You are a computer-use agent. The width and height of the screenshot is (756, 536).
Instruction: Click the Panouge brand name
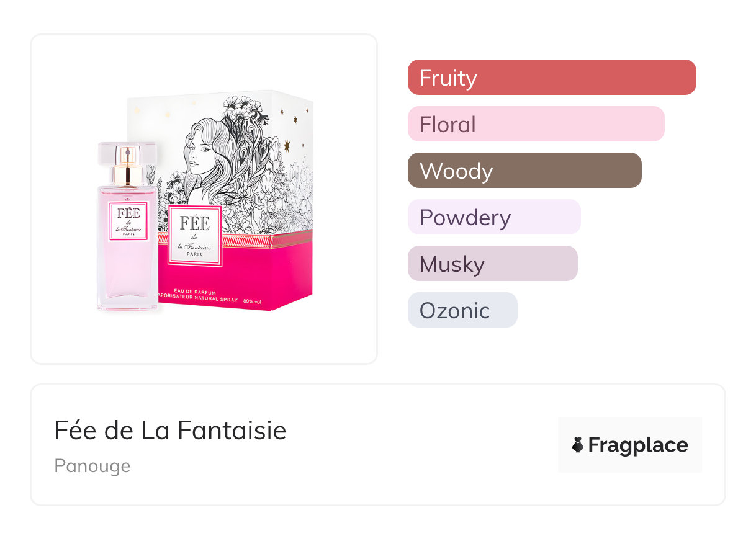[92, 466]
